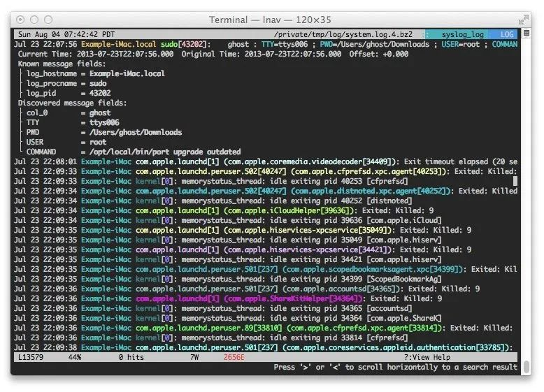544x392 pixels.
Task: Click the L13579 line number in status bar
Action: point(31,357)
